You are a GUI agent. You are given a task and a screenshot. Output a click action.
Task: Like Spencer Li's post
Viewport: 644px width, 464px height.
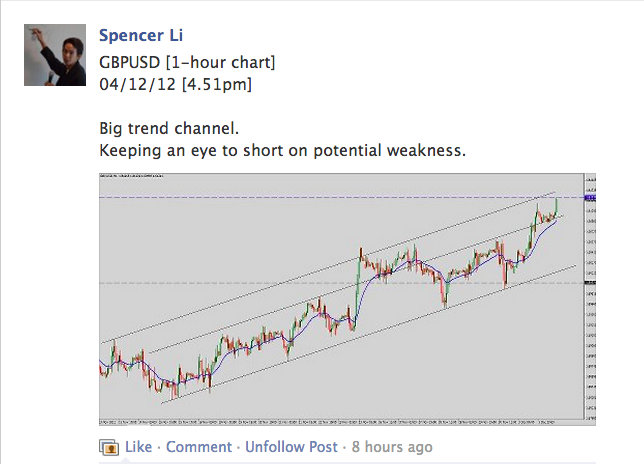click(139, 447)
